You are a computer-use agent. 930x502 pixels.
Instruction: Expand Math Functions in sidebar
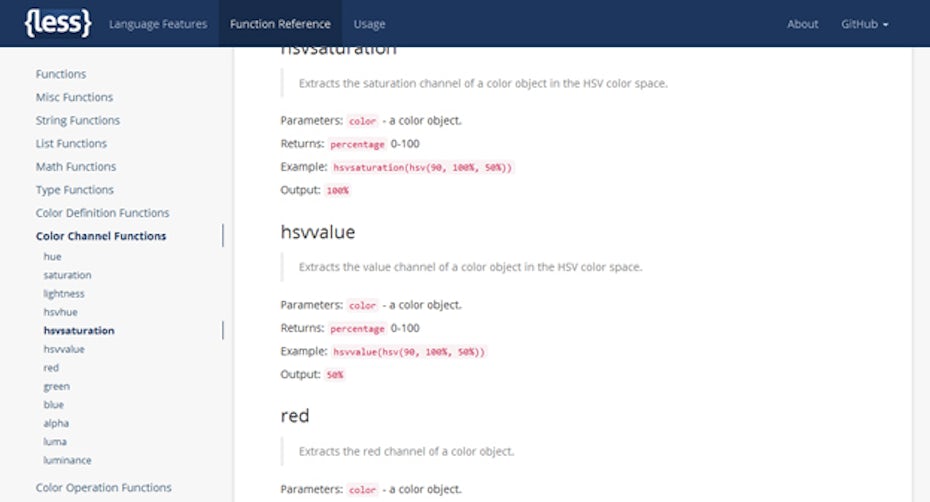(76, 166)
